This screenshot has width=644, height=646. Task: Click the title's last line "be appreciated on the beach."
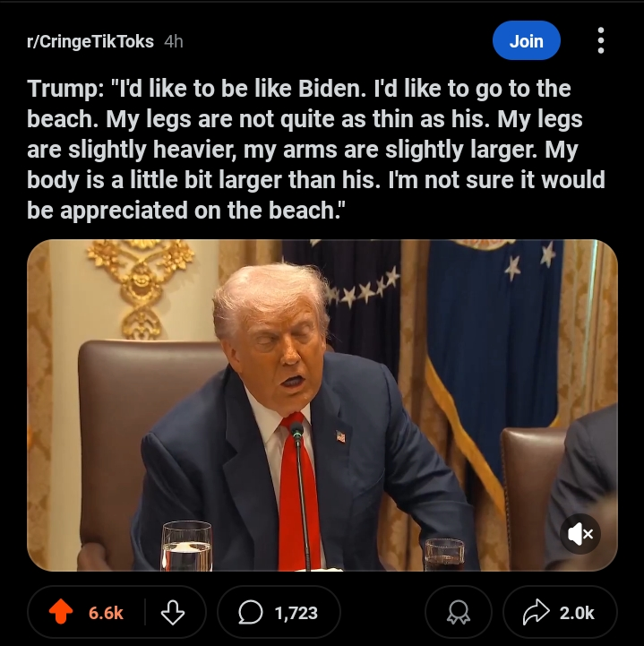185,211
